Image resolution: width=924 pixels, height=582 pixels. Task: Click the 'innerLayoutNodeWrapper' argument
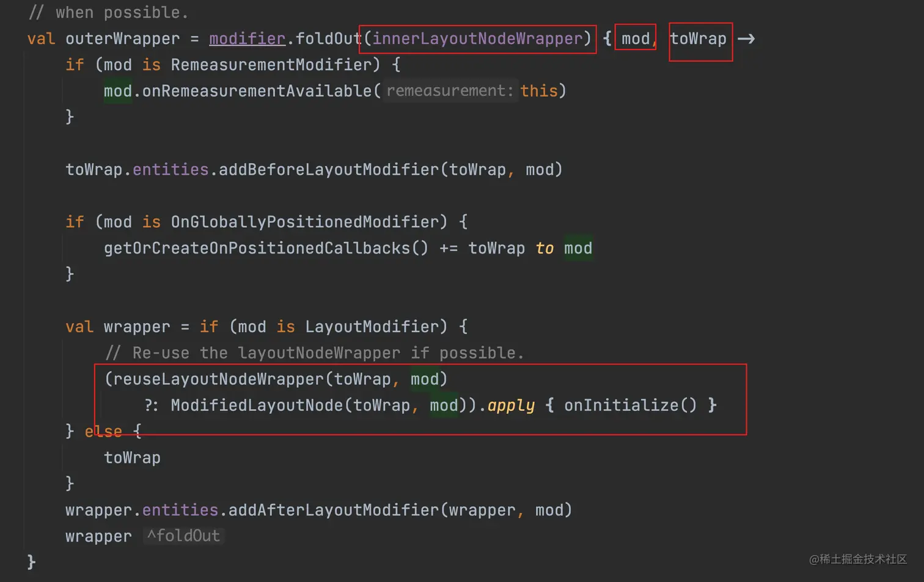[477, 39]
